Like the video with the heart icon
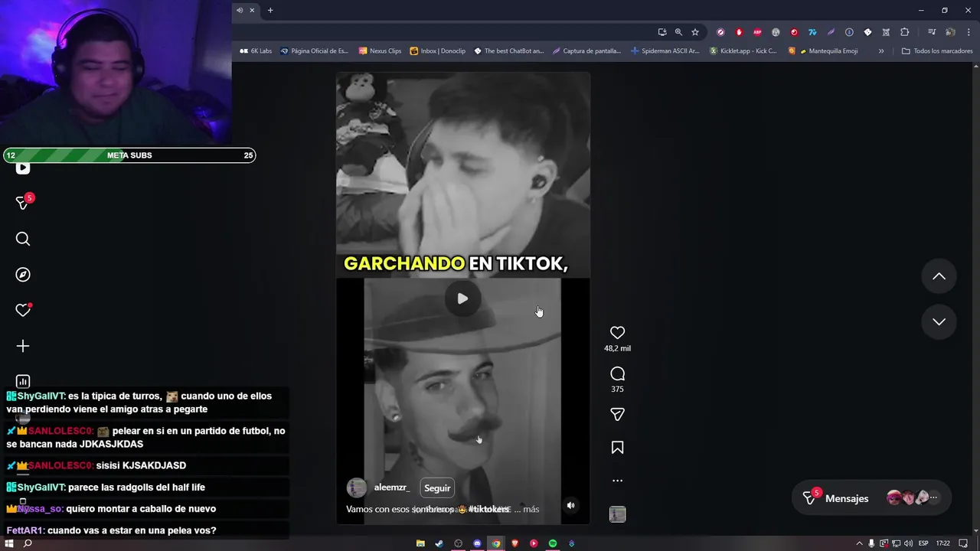980x551 pixels. 617,332
